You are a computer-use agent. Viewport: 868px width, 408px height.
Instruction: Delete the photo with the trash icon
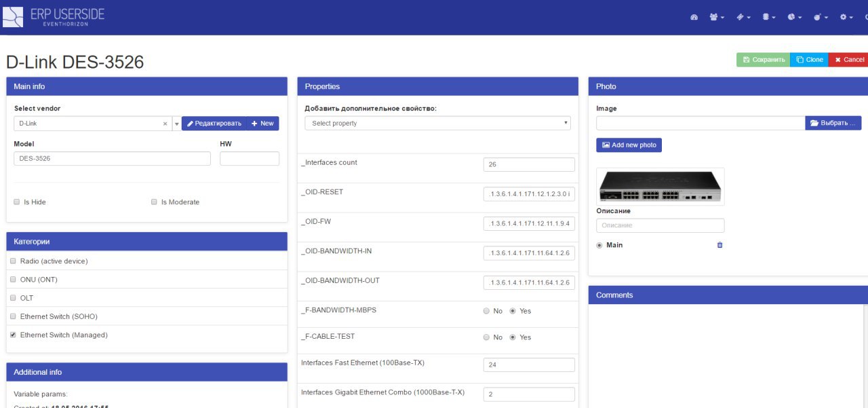pos(719,245)
